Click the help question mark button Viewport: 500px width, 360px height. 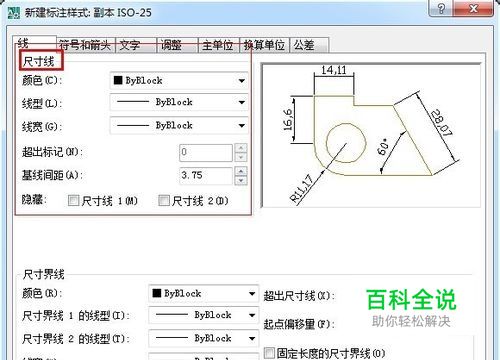coord(441,8)
